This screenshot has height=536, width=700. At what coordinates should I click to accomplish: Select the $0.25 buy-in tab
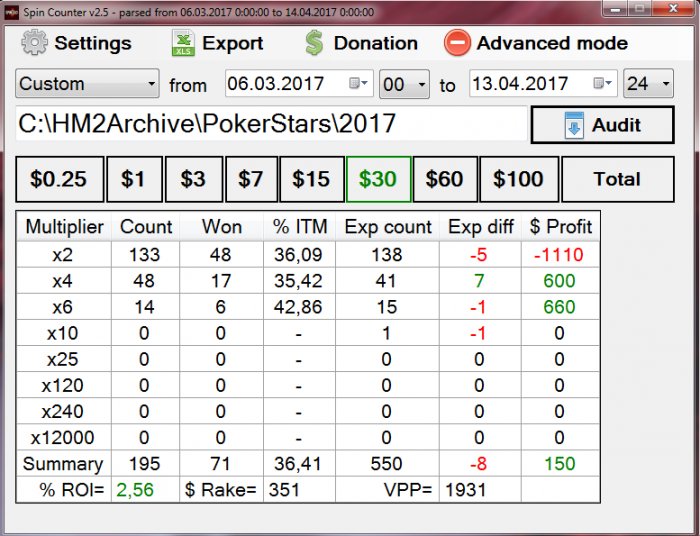[59, 179]
